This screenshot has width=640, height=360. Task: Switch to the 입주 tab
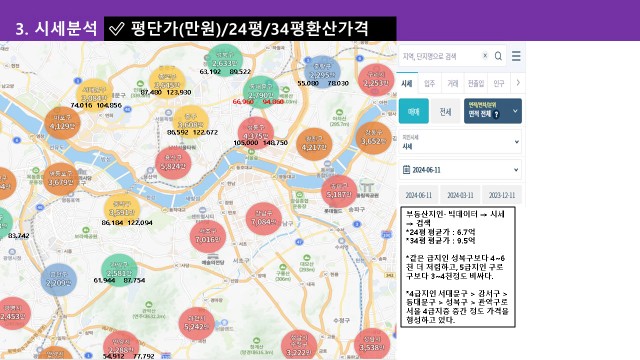click(429, 83)
